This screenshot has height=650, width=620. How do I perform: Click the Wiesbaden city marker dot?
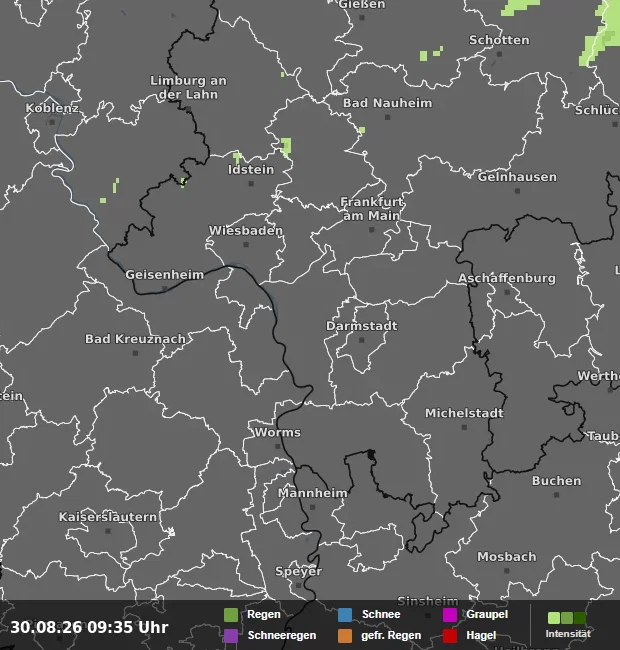tap(246, 245)
